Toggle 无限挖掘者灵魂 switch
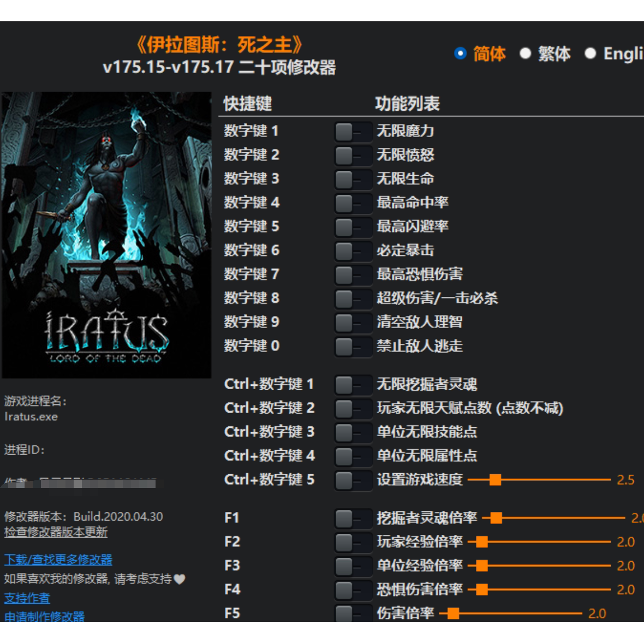This screenshot has height=644, width=644. pyautogui.click(x=353, y=385)
